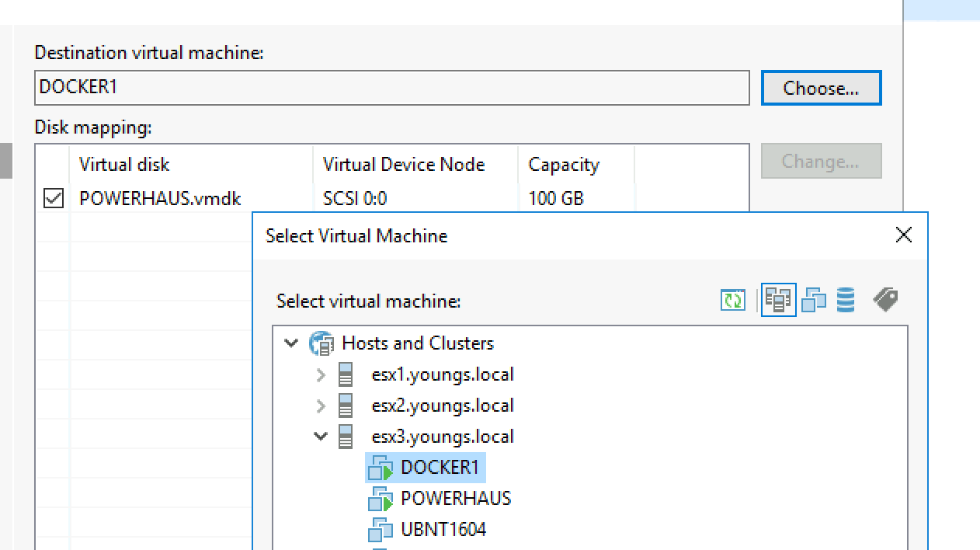Viewport: 980px width, 550px height.
Task: Click the Choose... button
Action: tap(821, 88)
